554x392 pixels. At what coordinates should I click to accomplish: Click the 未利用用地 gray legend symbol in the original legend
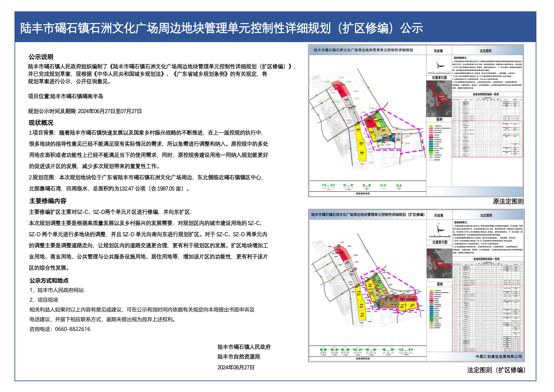[431, 157]
